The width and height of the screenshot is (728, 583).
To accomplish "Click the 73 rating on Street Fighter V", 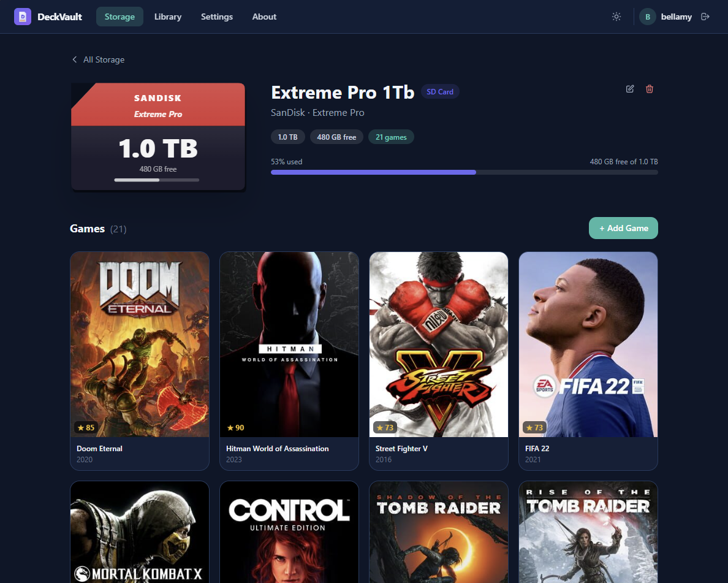I will tap(385, 427).
